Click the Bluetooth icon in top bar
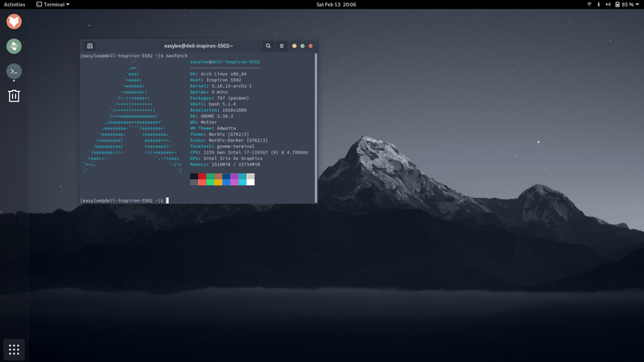The image size is (644, 362). [x=598, y=5]
